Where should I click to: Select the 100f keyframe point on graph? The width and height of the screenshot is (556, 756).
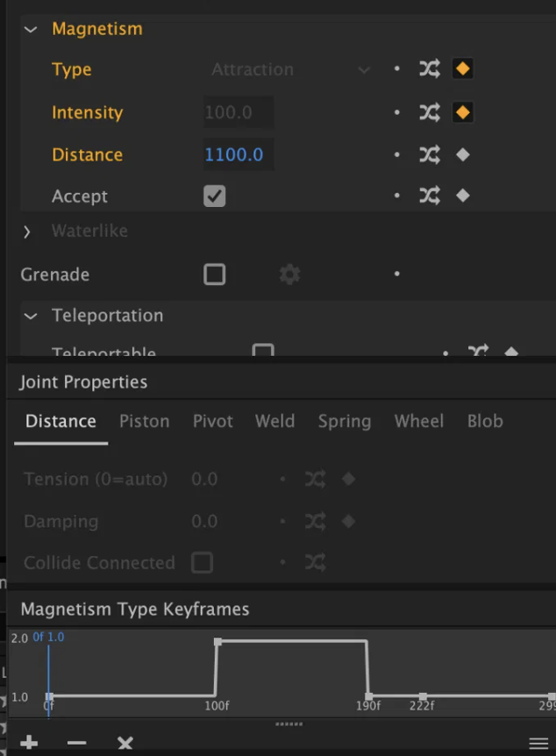(217, 642)
